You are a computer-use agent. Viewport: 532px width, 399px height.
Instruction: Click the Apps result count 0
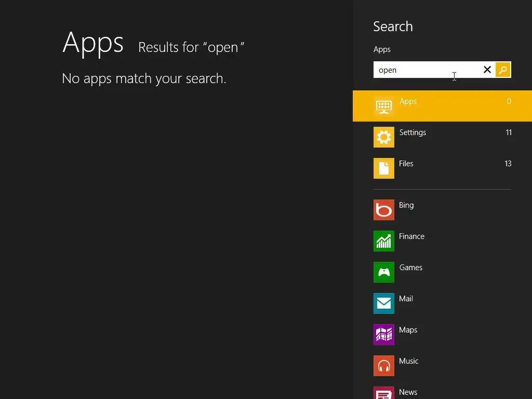(x=509, y=101)
